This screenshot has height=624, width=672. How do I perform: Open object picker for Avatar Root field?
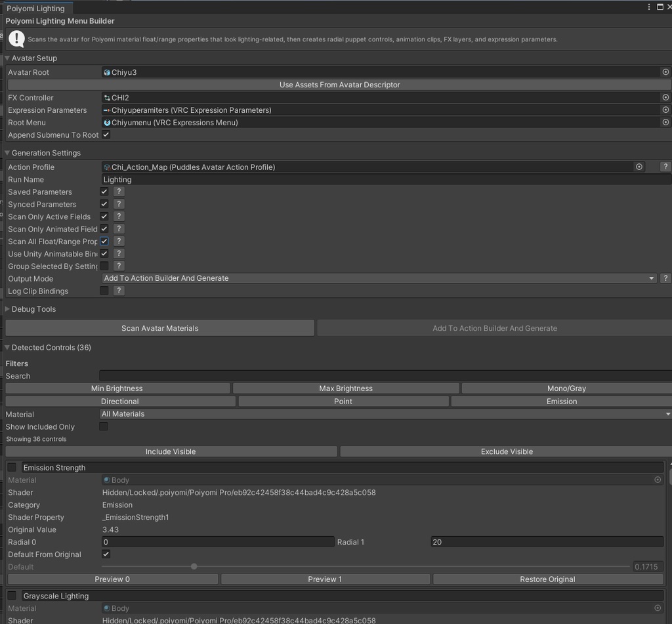pyautogui.click(x=665, y=72)
